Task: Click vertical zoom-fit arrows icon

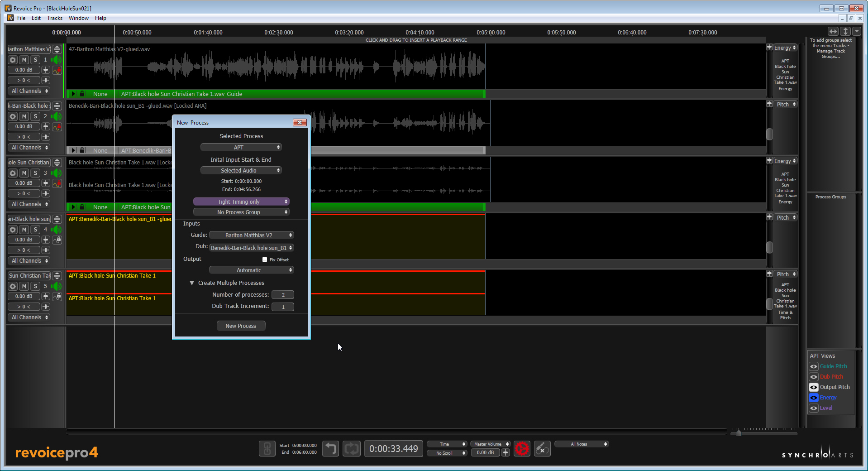Action: tap(845, 31)
